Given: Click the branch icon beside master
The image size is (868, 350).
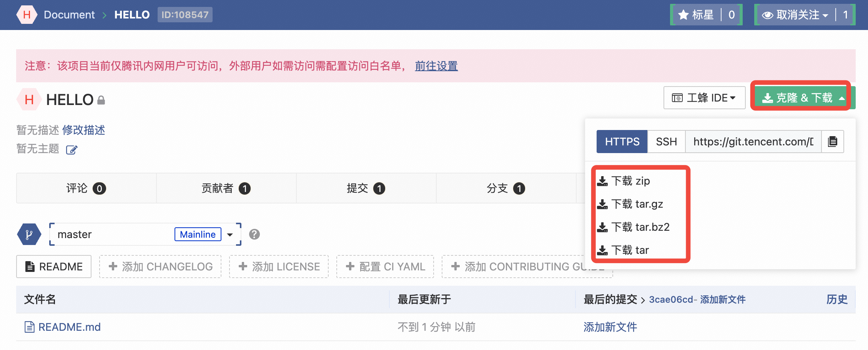Looking at the screenshot, I should [29, 234].
